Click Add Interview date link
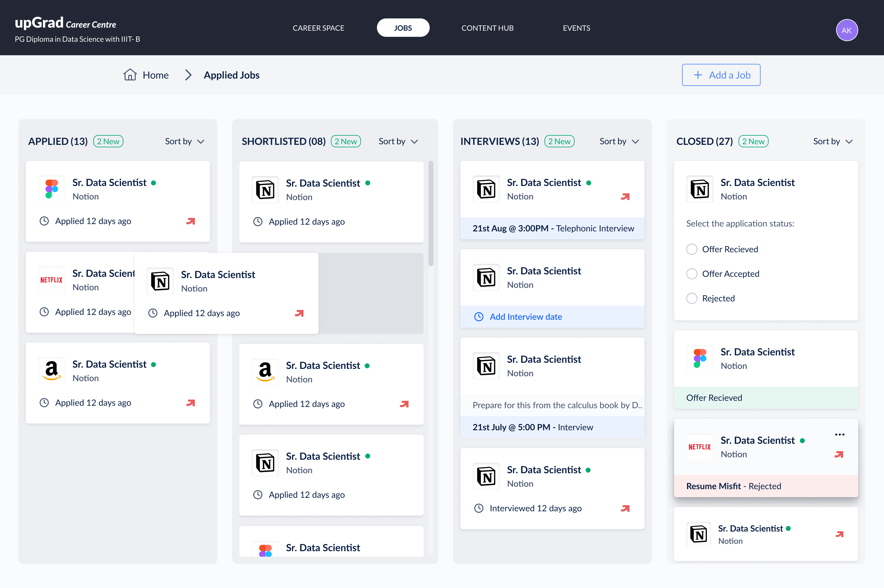The height and width of the screenshot is (588, 884). coord(526,316)
